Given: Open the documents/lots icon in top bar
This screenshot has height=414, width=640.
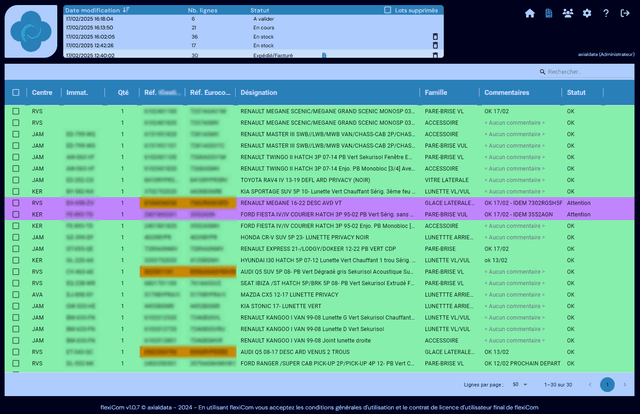Looking at the screenshot, I should 549,13.
